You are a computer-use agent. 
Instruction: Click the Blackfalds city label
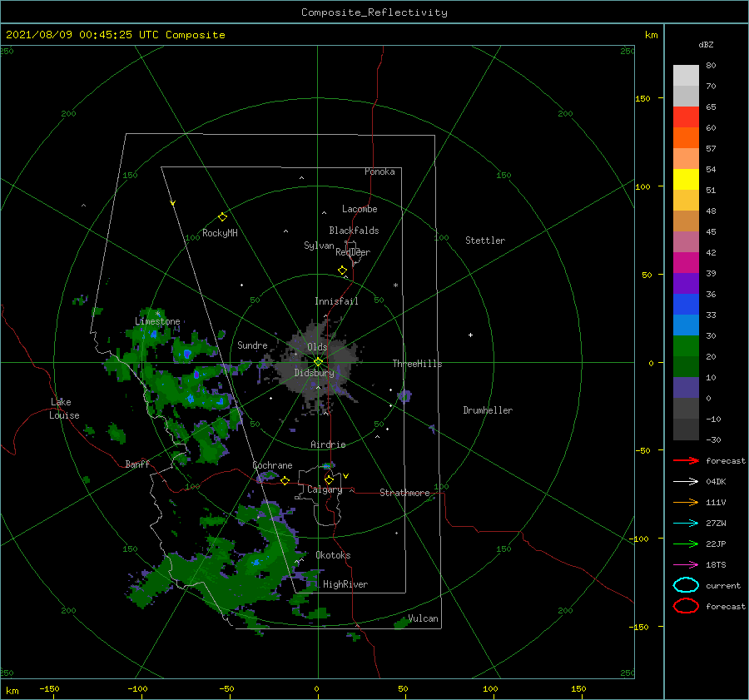point(354,231)
